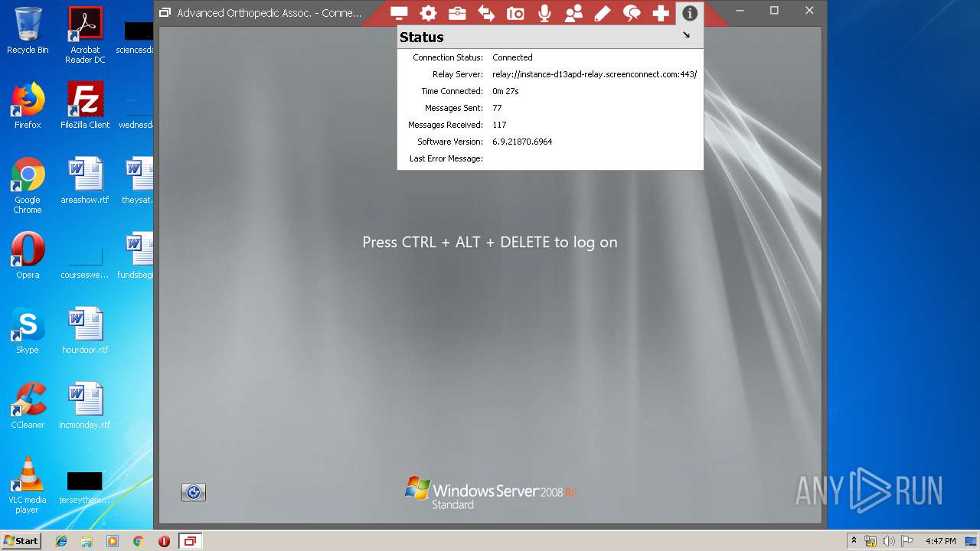This screenshot has width=980, height=551.
Task: Select the jerseythem desktop file
Action: coord(85,485)
